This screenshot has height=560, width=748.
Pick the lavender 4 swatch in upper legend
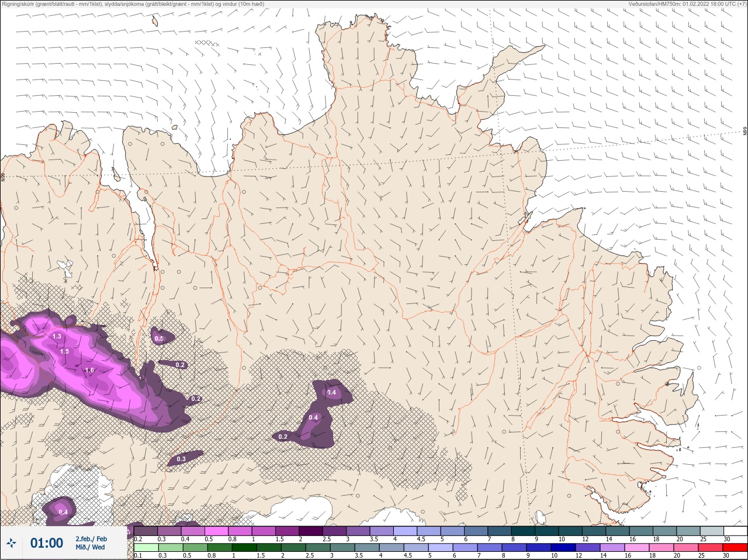click(405, 531)
